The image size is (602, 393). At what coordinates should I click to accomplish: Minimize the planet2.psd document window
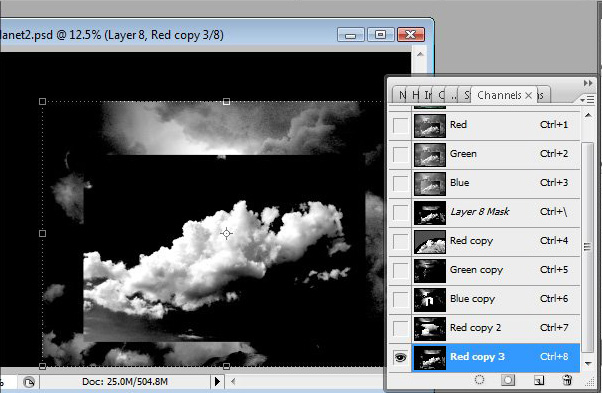pyautogui.click(x=350, y=35)
